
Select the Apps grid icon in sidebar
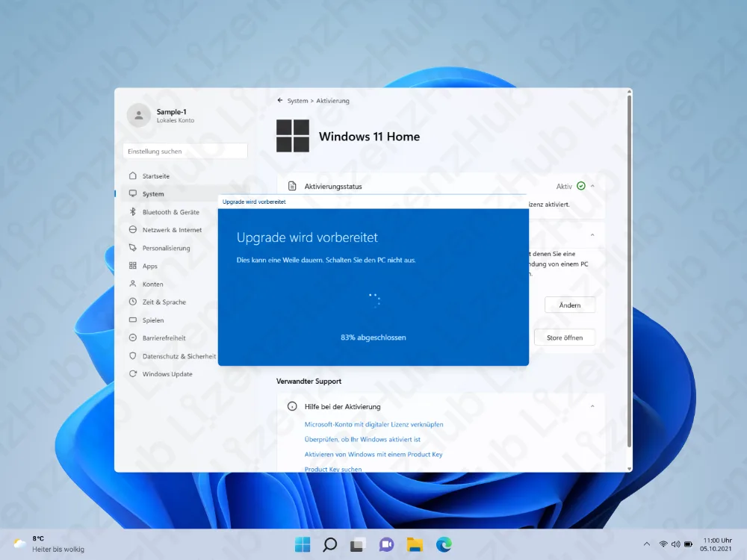133,265
